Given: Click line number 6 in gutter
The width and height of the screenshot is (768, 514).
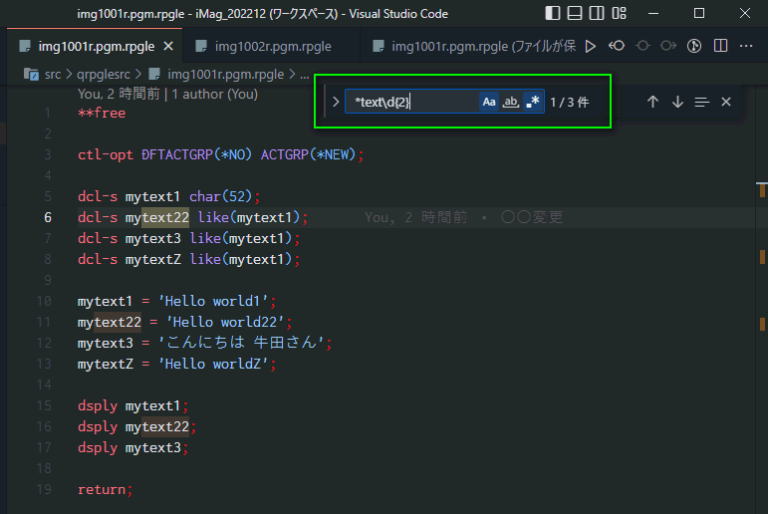Looking at the screenshot, I should pos(48,217).
